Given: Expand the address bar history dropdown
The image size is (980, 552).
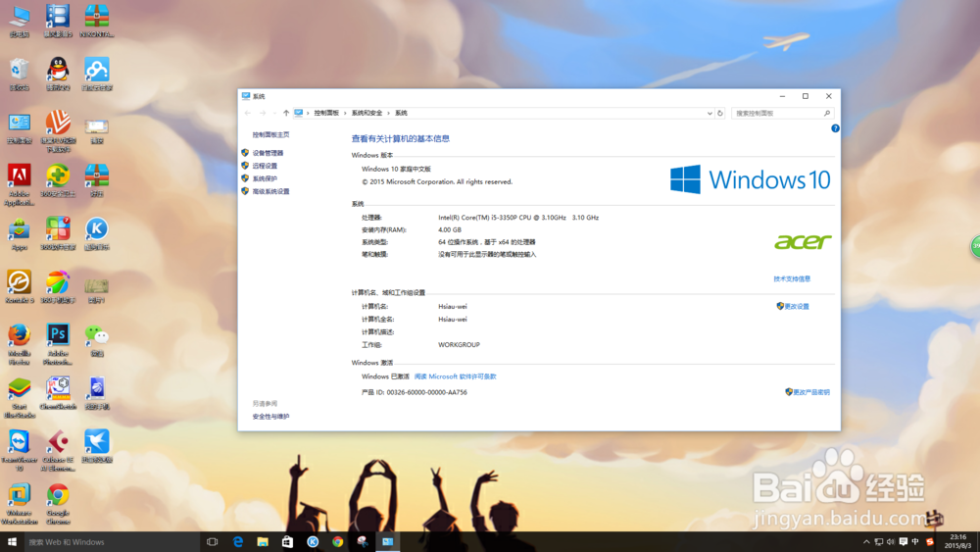Looking at the screenshot, I should [710, 113].
